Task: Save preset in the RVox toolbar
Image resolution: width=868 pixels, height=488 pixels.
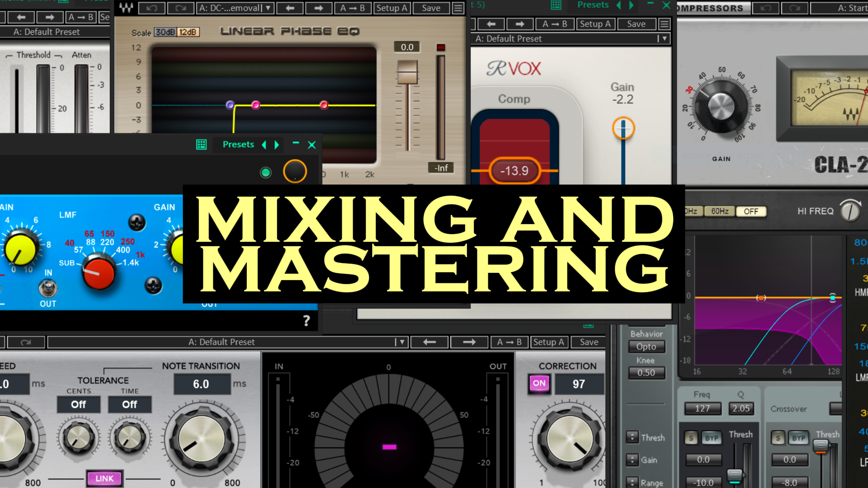Action: click(636, 24)
